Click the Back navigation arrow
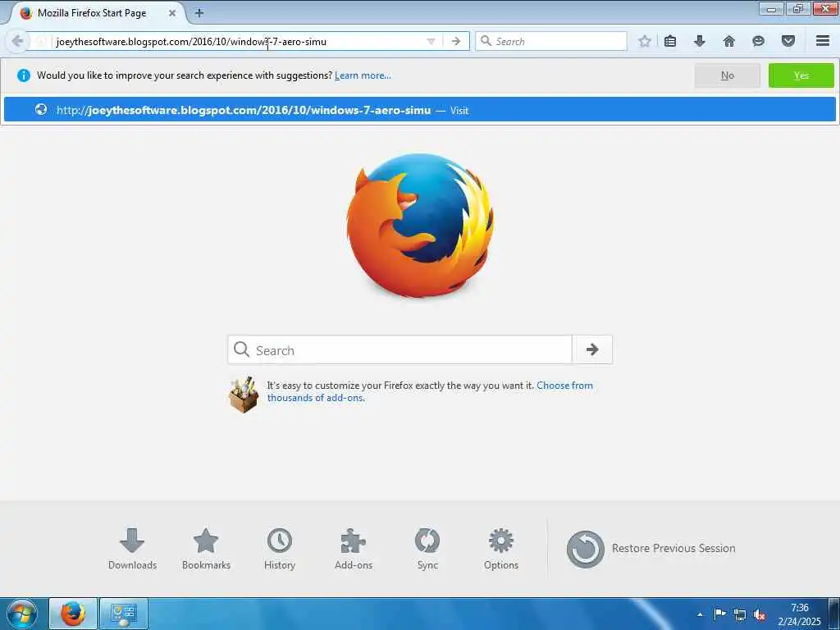The image size is (840, 630). pyautogui.click(x=17, y=41)
